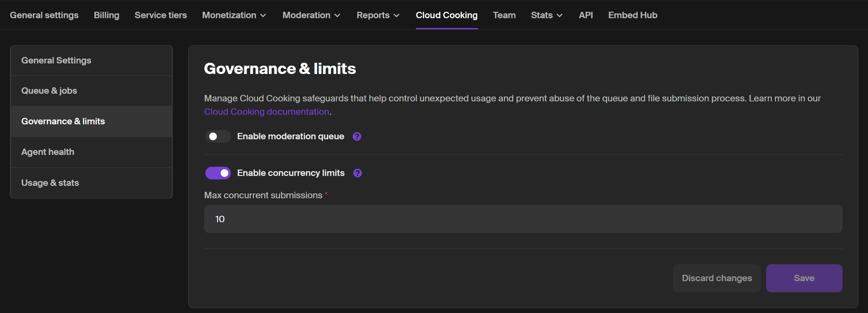Open the Cloud Cooking documentation link
The height and width of the screenshot is (313, 868).
click(267, 112)
